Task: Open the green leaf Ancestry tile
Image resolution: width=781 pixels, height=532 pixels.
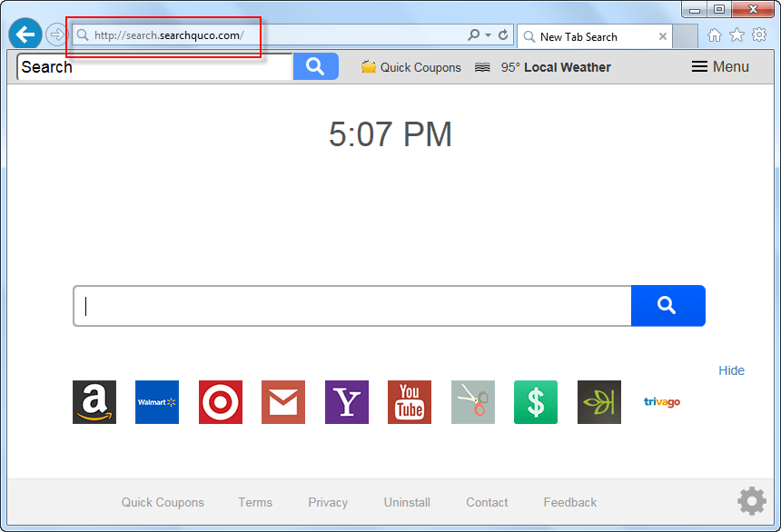Action: (599, 402)
